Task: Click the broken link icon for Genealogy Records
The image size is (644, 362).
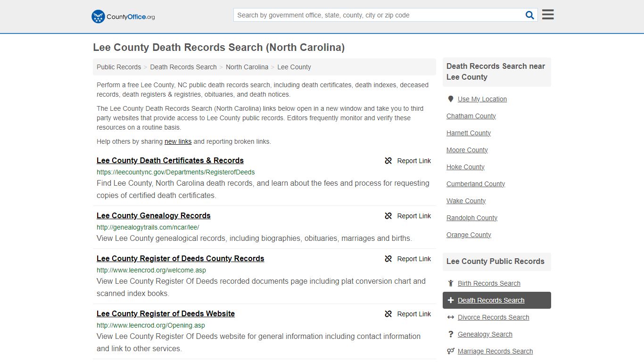Action: (388, 216)
